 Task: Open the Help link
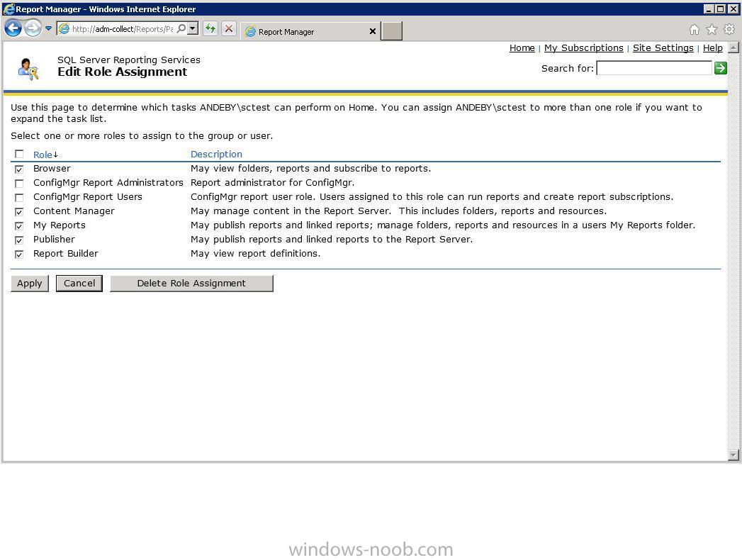713,47
